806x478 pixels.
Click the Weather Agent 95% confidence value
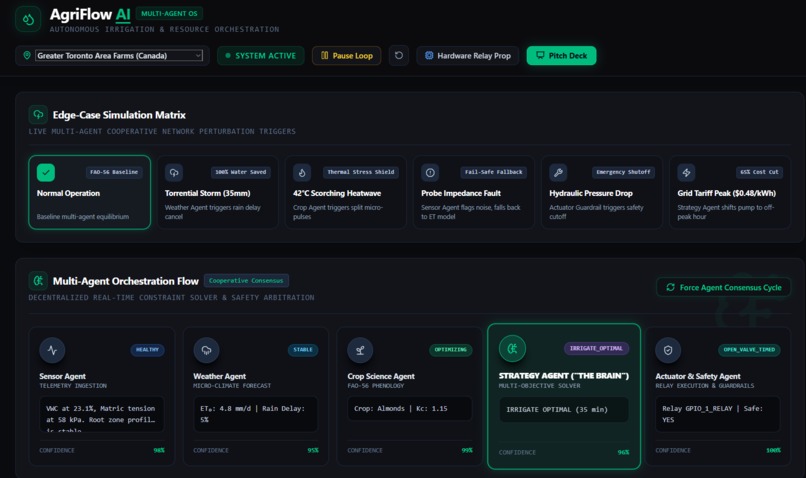313,450
